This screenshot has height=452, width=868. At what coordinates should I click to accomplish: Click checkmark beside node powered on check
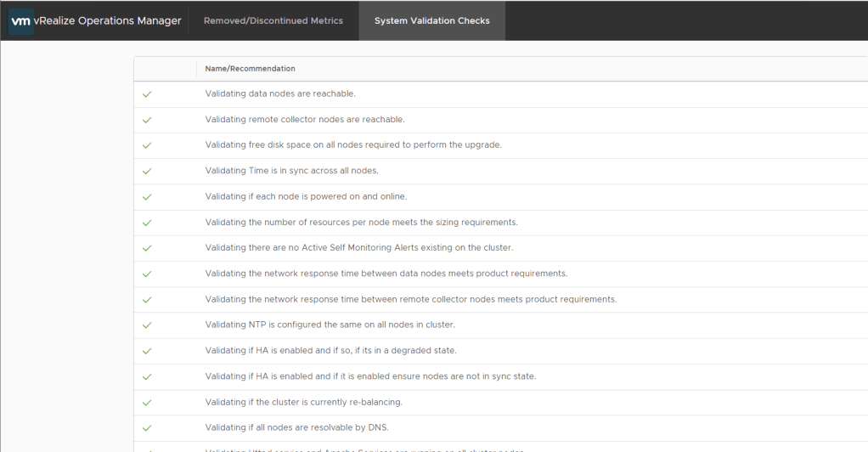tap(147, 197)
